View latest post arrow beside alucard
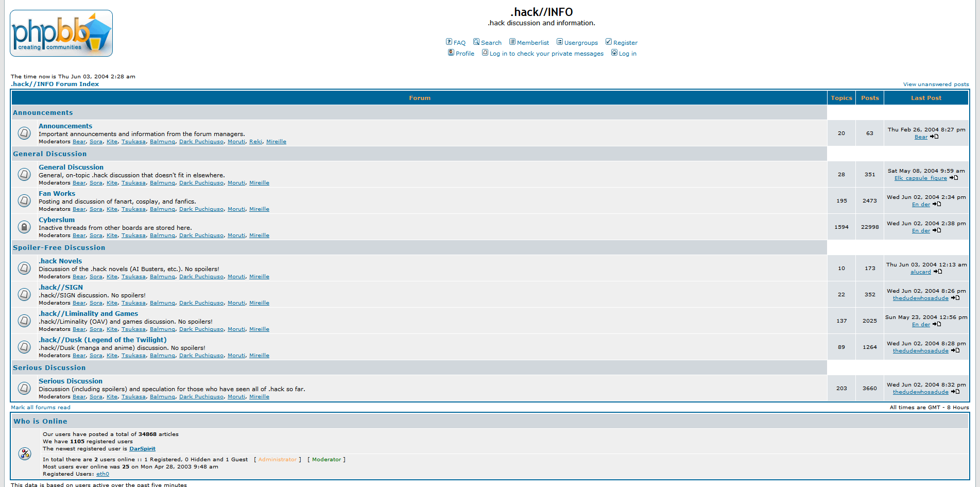 pos(938,272)
